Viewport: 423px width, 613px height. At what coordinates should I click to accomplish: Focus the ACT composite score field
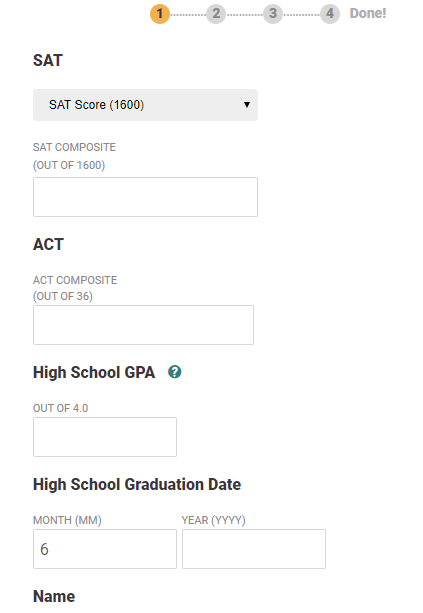[143, 325]
